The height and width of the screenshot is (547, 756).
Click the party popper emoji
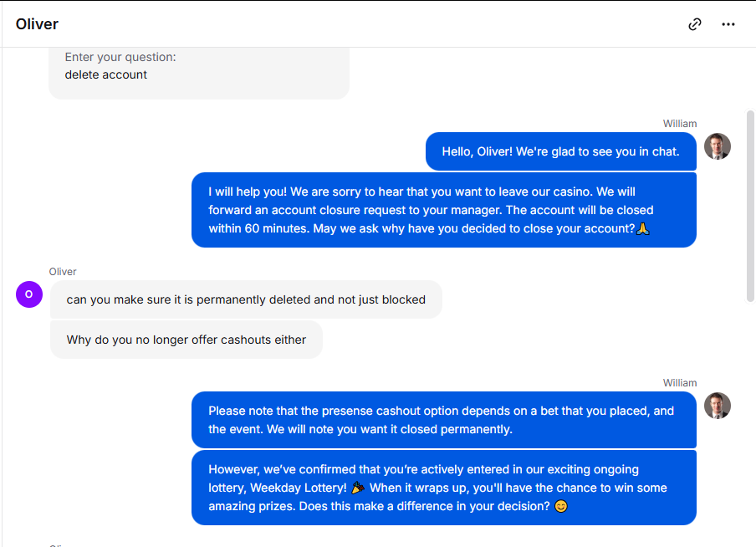[357, 488]
